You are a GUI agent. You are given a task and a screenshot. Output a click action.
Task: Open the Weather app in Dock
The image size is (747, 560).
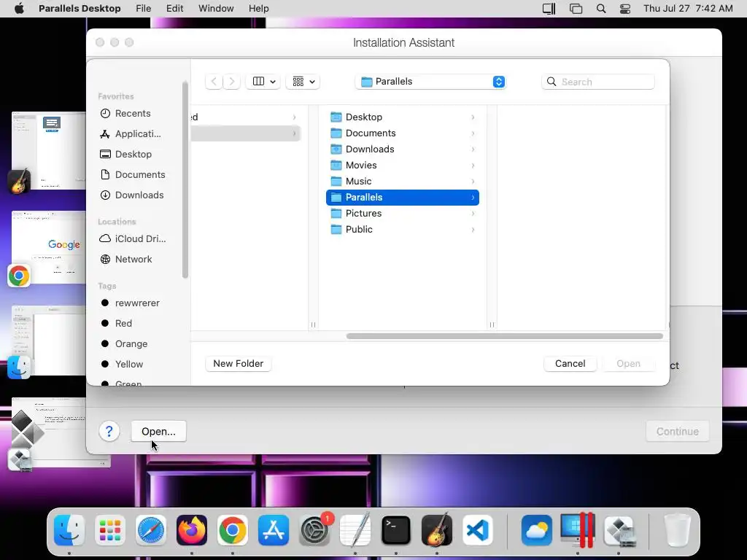[537, 530]
